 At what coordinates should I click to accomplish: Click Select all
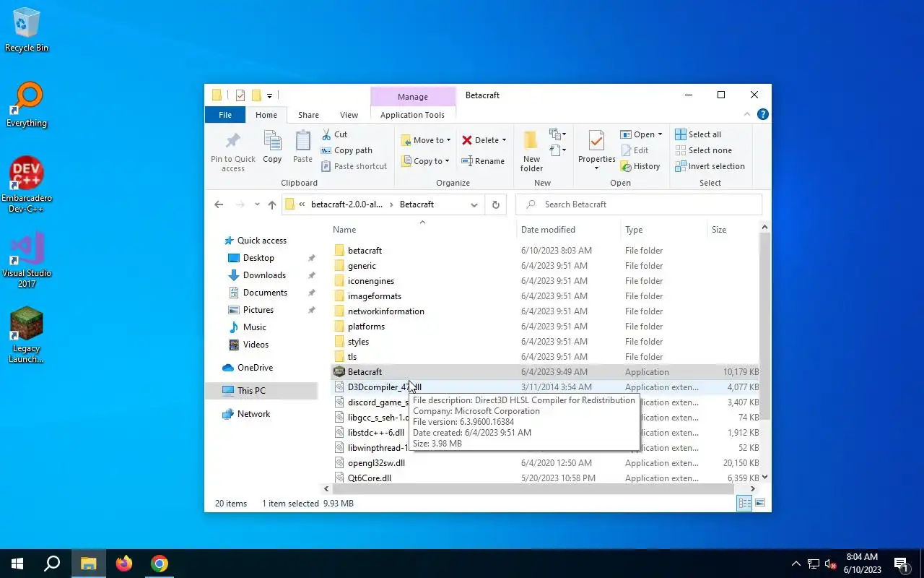point(698,134)
